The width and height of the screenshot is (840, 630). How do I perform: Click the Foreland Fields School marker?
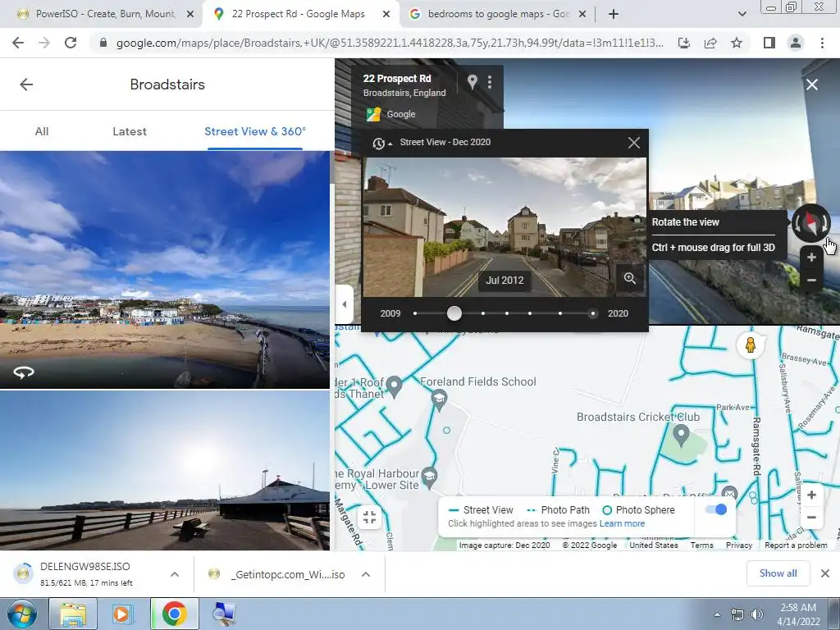440,399
